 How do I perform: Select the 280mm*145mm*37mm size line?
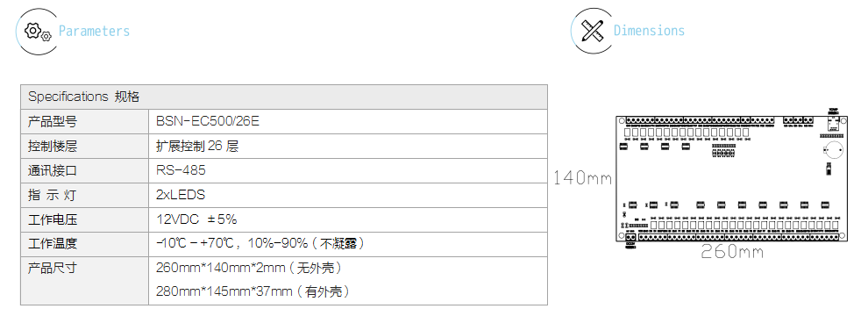(x=253, y=291)
